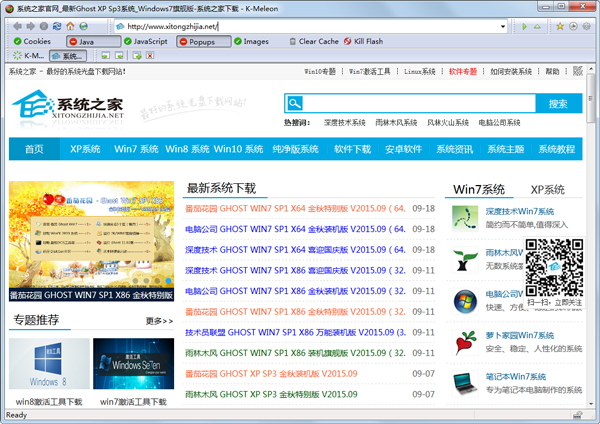Switch to the K-M... tab
600x424 pixels.
point(29,56)
